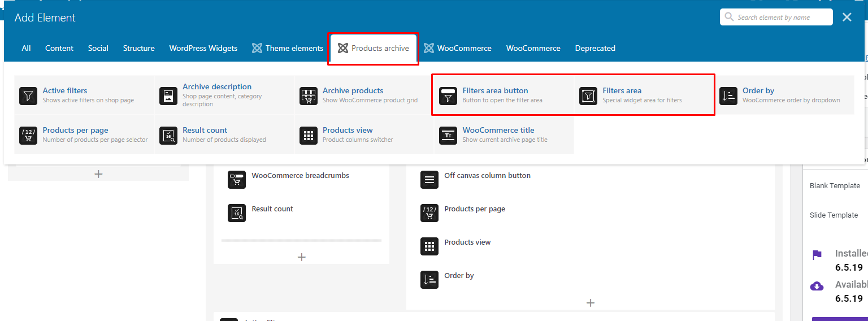Screen dimensions: 868x321
Task: Open the plain WooCommerce tab without icon
Action: [533, 48]
